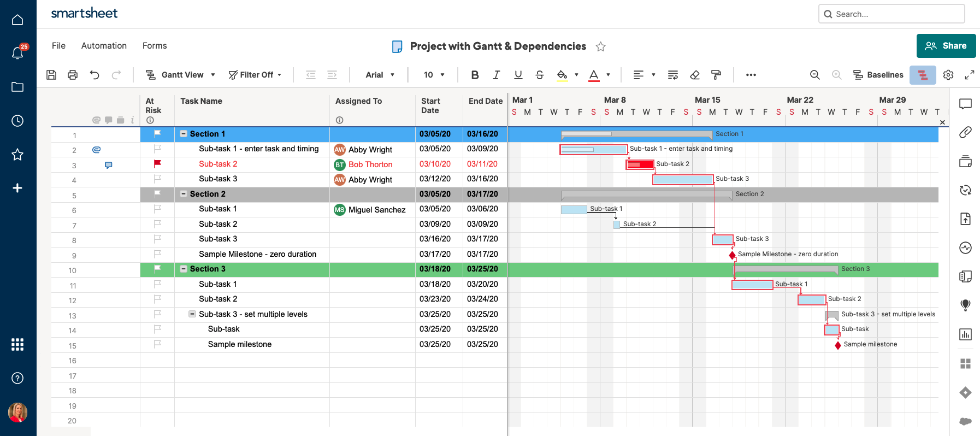Click the Clear Formatting eraser icon
This screenshot has width=980, height=436.
[x=695, y=75]
